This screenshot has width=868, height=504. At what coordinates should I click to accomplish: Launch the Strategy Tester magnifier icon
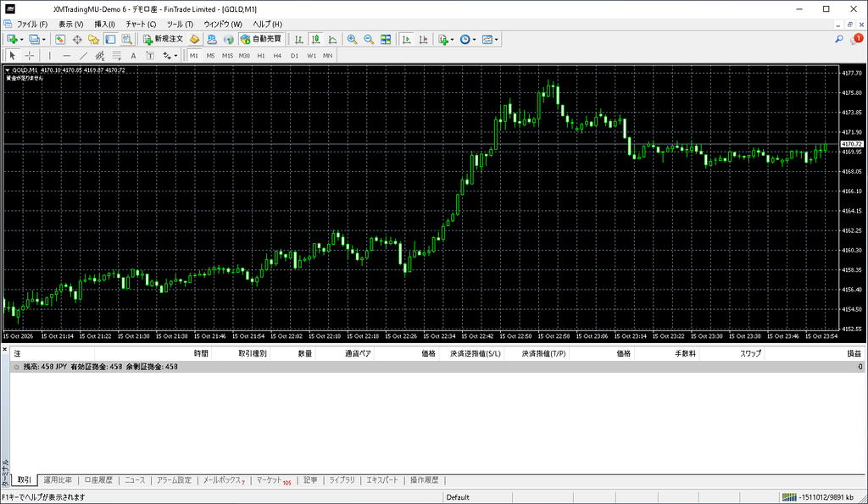click(x=127, y=39)
